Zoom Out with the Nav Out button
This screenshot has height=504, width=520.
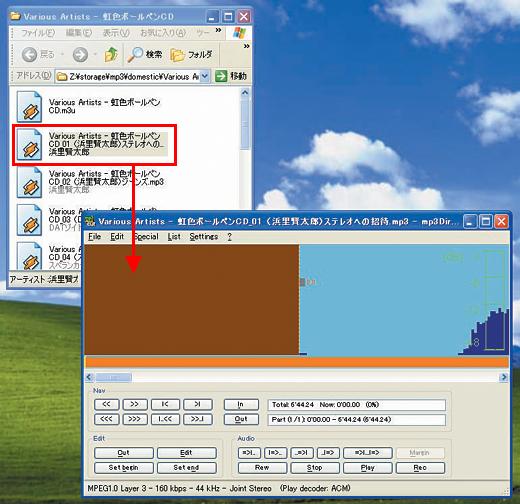(241, 419)
